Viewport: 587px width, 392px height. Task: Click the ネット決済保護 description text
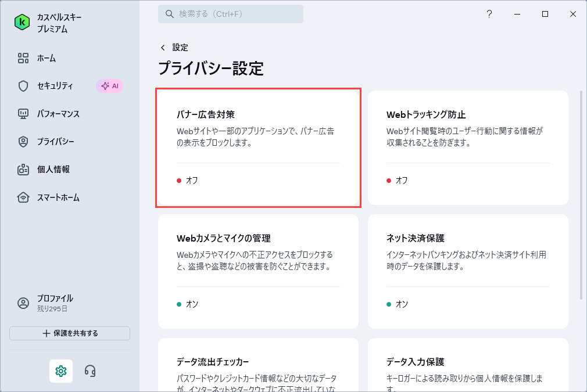pyautogui.click(x=466, y=261)
